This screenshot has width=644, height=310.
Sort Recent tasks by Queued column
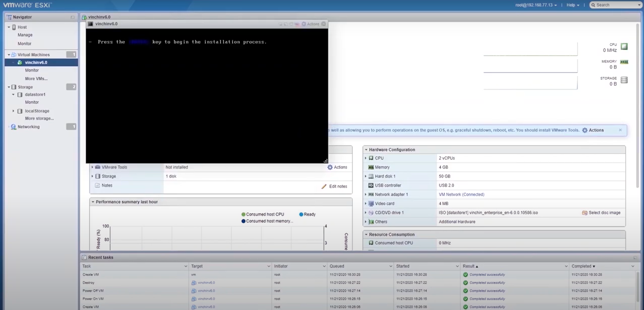(361, 266)
